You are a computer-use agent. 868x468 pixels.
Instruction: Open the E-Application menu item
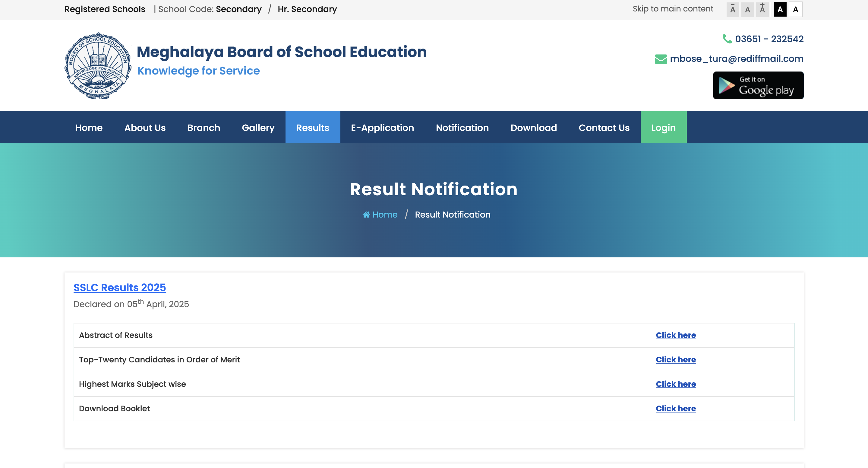point(382,127)
